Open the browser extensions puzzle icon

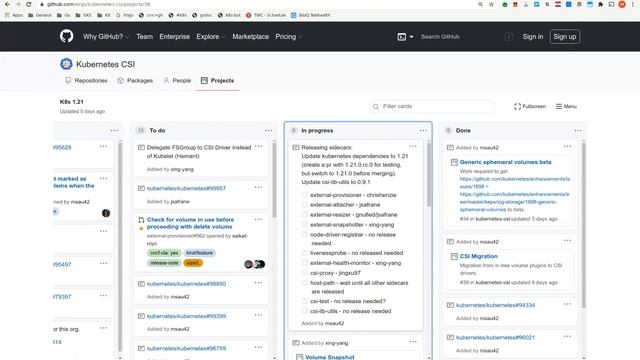(x=600, y=4)
